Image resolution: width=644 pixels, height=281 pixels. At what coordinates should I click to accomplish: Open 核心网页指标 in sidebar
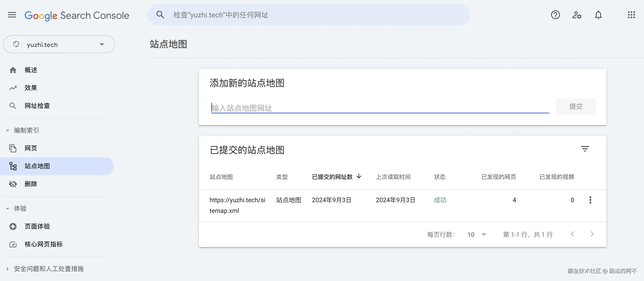click(x=44, y=244)
